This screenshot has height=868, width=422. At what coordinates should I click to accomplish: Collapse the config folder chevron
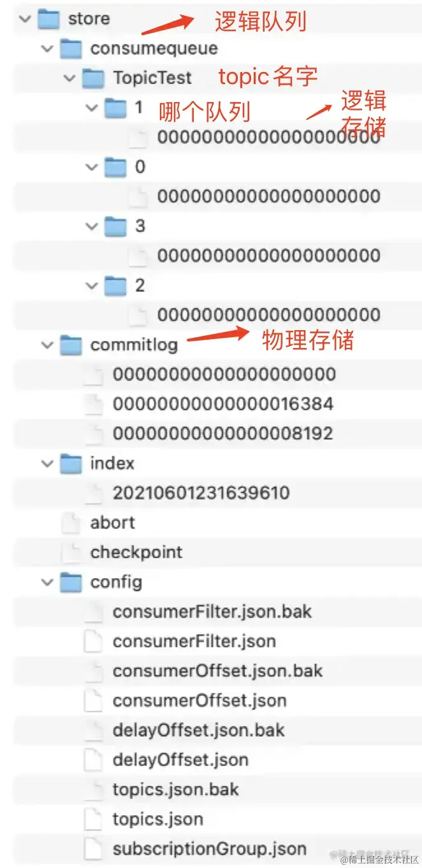(47, 582)
